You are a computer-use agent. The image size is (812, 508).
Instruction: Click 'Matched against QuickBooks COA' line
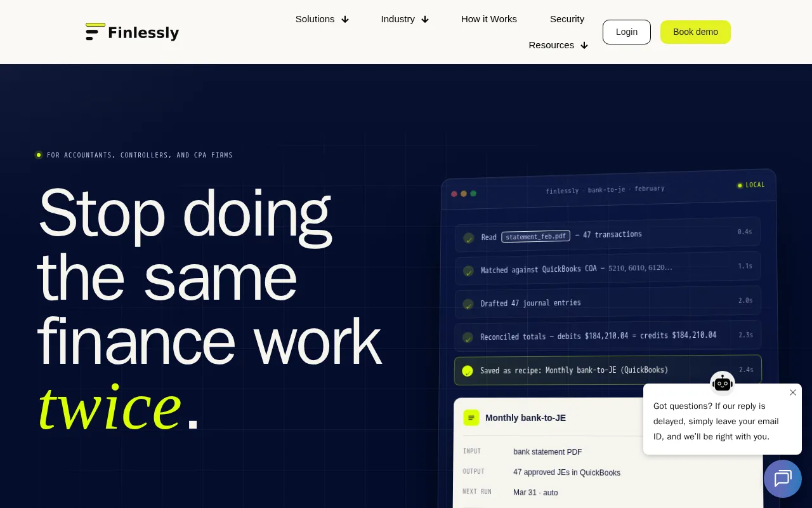[576, 269]
